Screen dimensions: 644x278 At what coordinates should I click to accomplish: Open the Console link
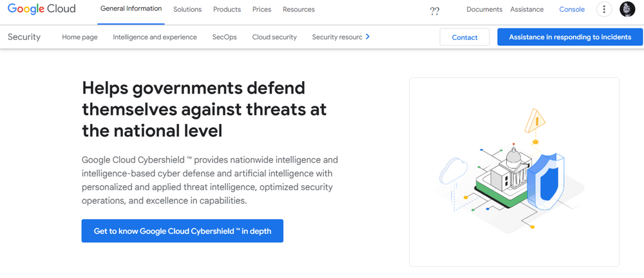(x=572, y=10)
